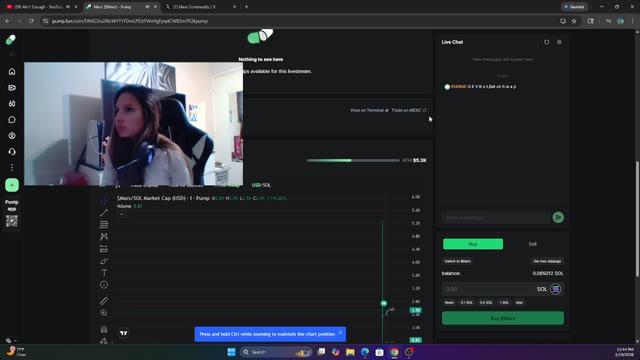Click the pump.fun address bar URL
640x360 pixels.
point(130,21)
